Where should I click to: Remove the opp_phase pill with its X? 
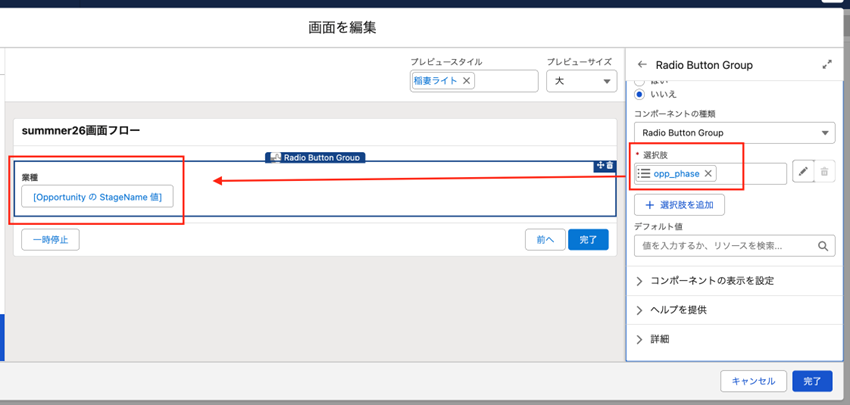[709, 174]
